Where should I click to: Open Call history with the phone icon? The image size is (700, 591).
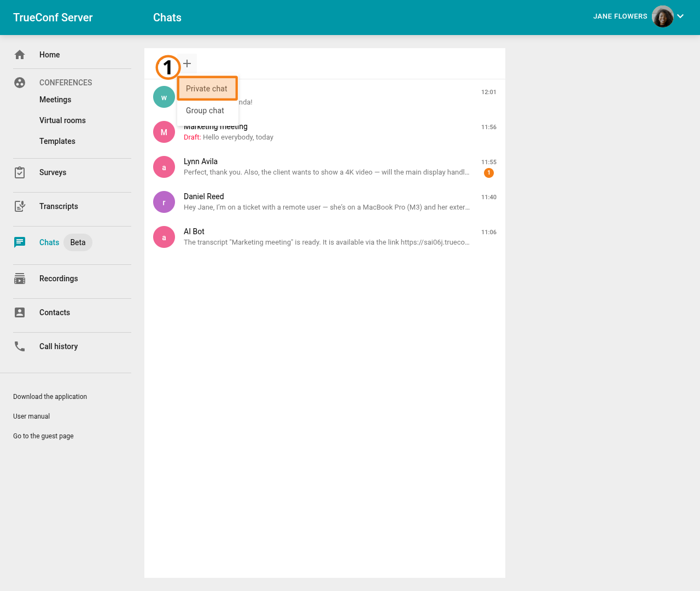click(20, 346)
